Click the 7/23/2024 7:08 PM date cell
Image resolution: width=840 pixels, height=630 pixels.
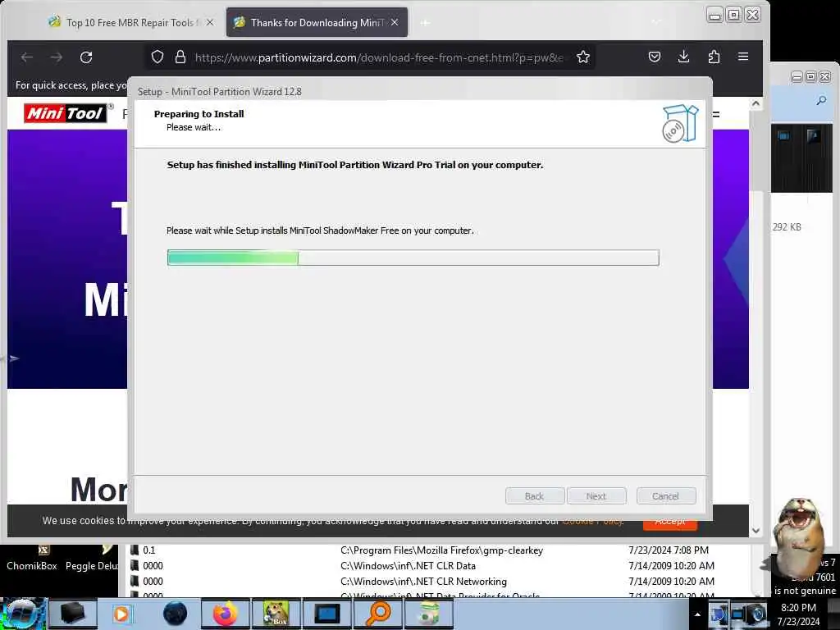tap(669, 550)
